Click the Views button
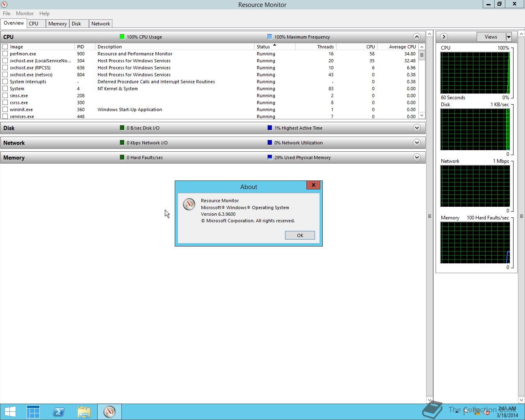The height and width of the screenshot is (420, 525). [x=491, y=37]
